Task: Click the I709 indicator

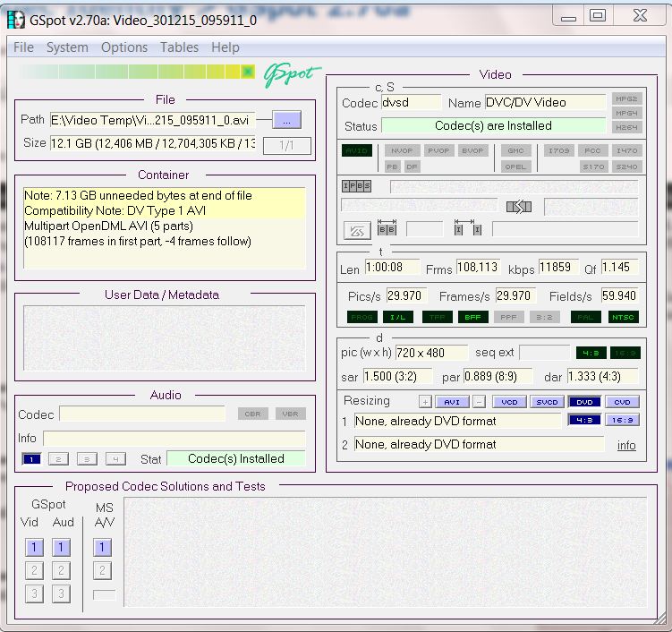Action: (x=559, y=151)
